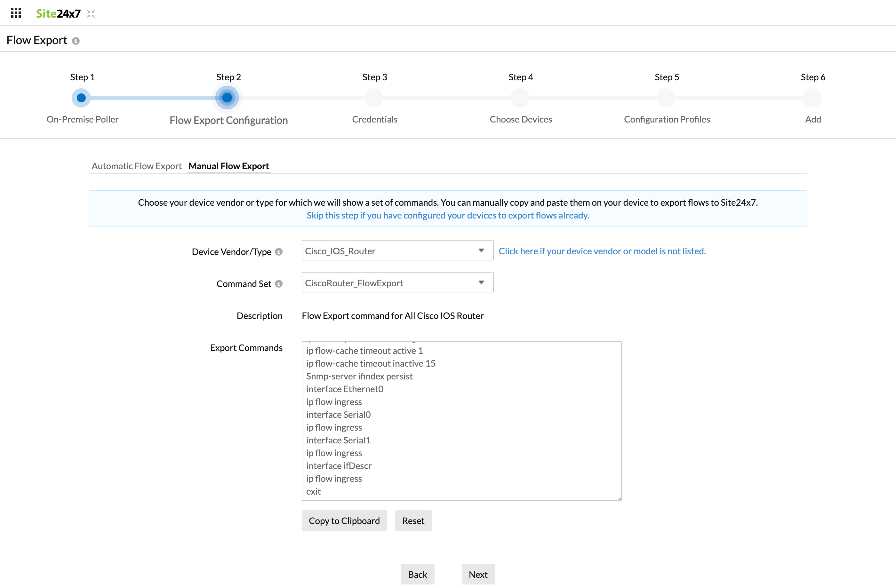
Task: Select Manual Flow Export tab
Action: coord(228,166)
